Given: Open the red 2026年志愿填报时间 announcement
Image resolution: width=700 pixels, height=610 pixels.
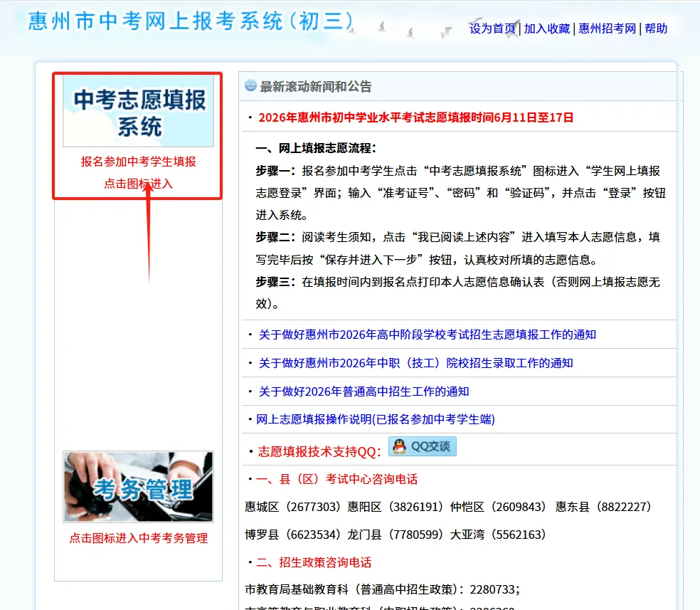Looking at the screenshot, I should click(x=415, y=117).
